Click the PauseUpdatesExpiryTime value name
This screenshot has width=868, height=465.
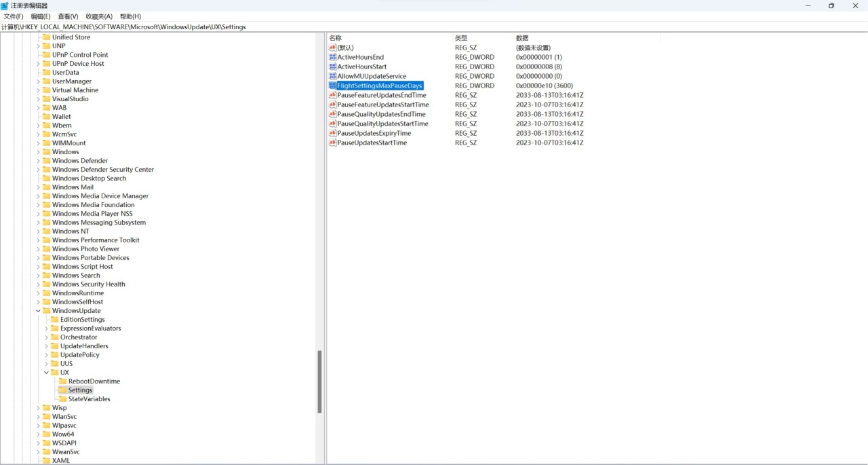click(374, 133)
